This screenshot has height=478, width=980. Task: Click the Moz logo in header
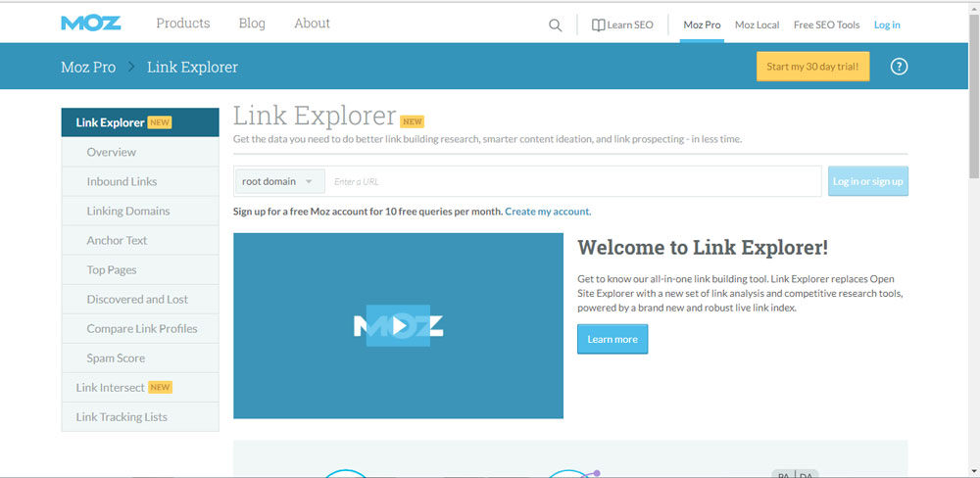(x=90, y=24)
